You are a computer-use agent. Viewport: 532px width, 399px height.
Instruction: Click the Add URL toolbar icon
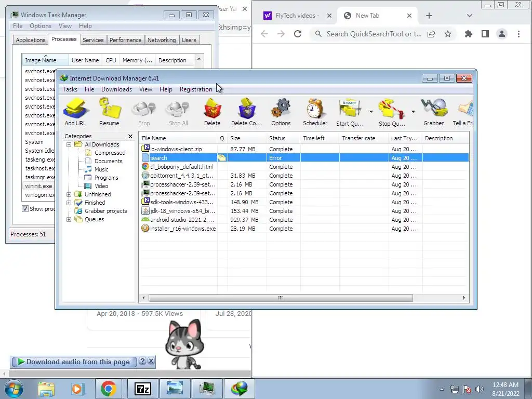[x=75, y=112]
